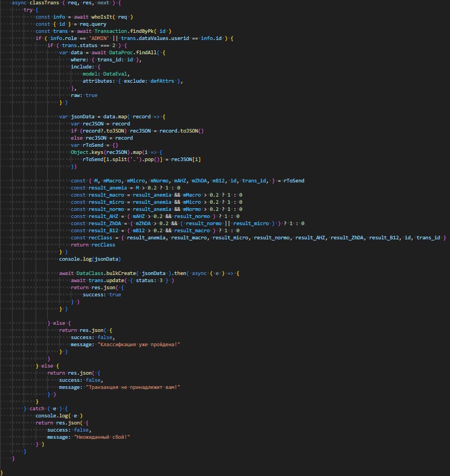The width and height of the screenshot is (450, 476).
Task: Click console.log( e ) in catch block
Action: pos(59,416)
